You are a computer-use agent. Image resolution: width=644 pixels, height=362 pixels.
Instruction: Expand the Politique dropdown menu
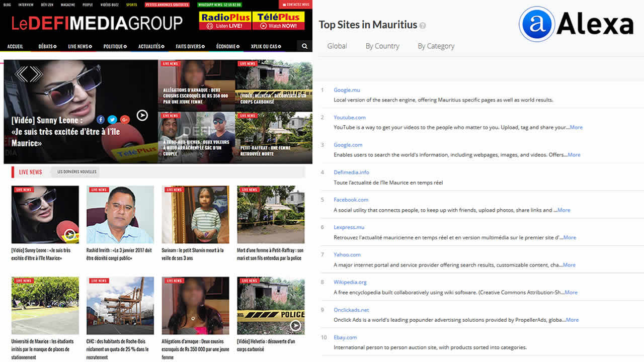click(x=115, y=47)
